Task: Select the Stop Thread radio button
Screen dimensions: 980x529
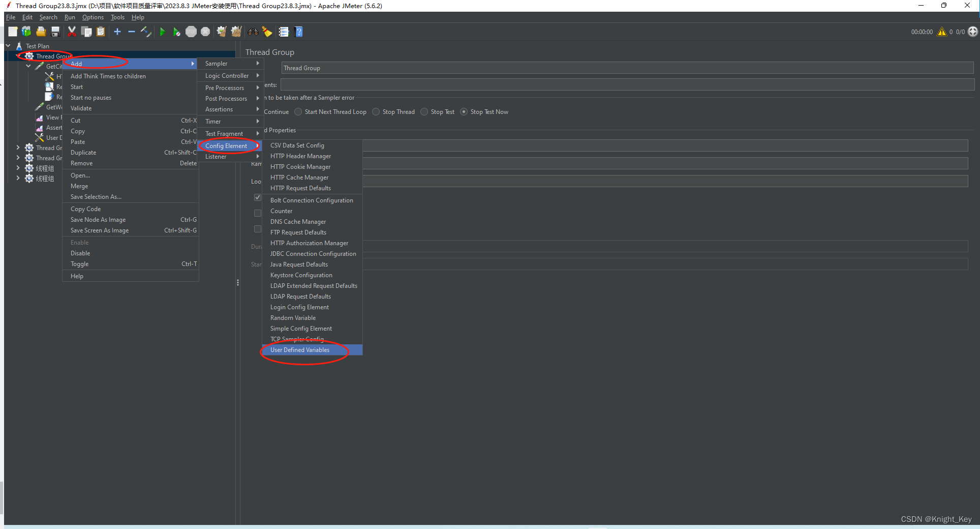Action: (x=376, y=111)
